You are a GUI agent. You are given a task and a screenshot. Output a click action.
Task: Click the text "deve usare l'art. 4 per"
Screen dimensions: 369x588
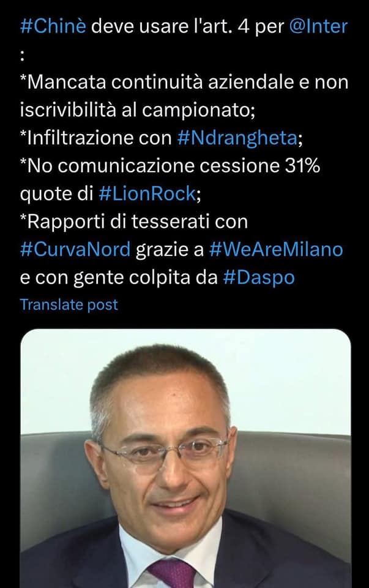click(x=188, y=26)
